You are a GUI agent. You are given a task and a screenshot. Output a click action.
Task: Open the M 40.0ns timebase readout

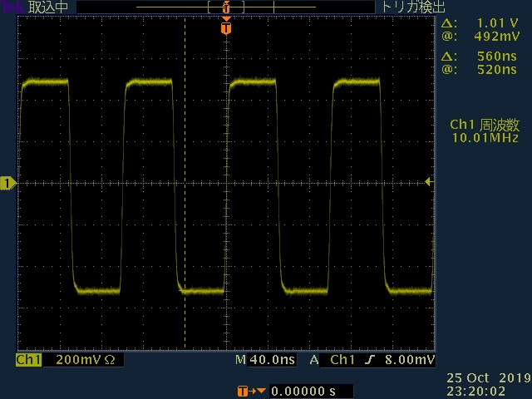click(x=265, y=361)
